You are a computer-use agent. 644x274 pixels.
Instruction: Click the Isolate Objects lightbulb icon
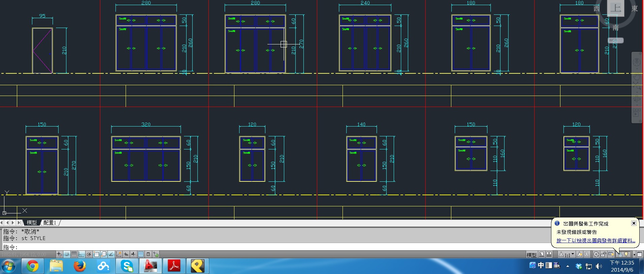click(x=626, y=254)
